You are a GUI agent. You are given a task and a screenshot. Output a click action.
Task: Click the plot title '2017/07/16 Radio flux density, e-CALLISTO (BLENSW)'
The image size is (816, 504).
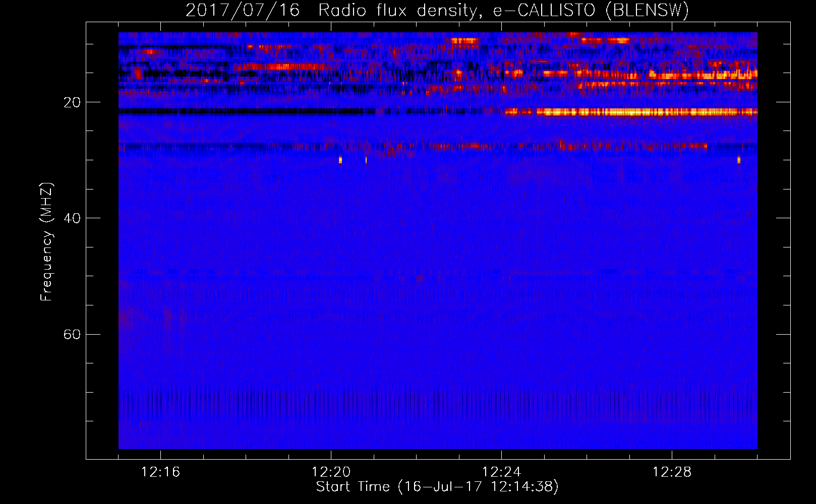pyautogui.click(x=437, y=11)
